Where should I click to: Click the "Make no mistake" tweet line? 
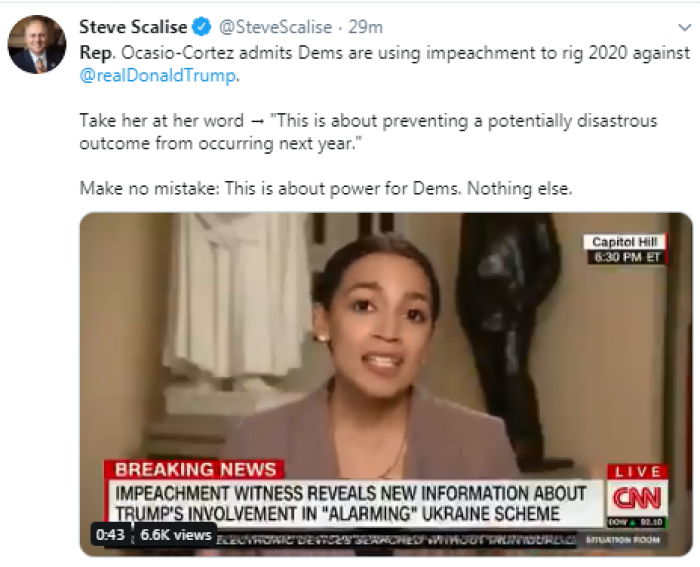click(x=325, y=188)
